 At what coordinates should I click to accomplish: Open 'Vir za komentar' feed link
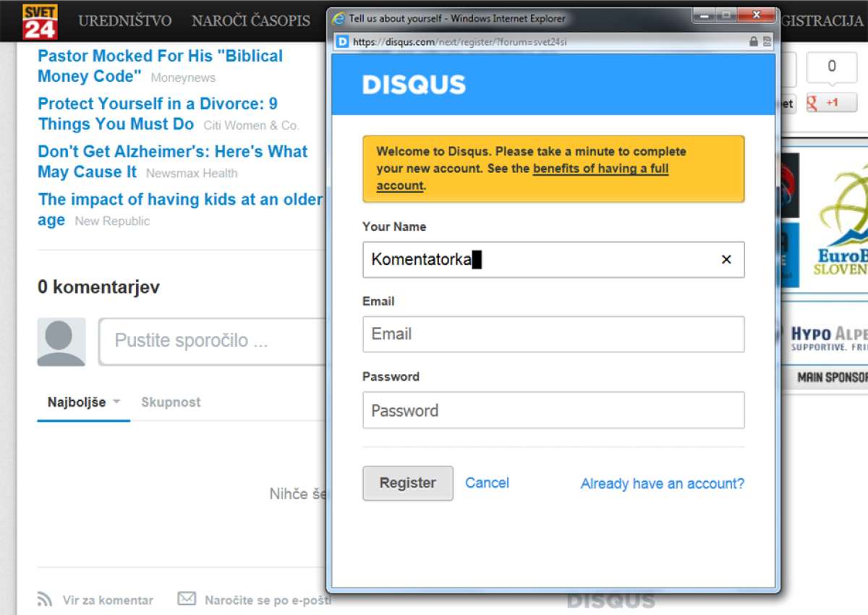click(108, 600)
